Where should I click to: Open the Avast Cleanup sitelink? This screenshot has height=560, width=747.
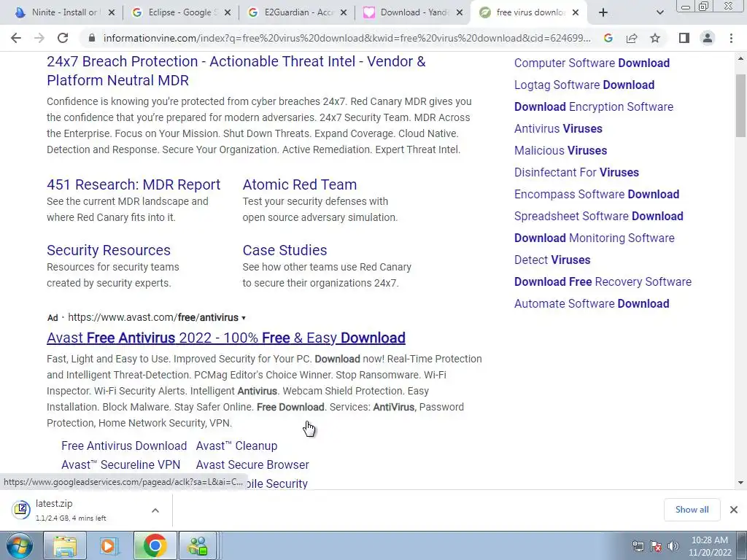(x=236, y=446)
